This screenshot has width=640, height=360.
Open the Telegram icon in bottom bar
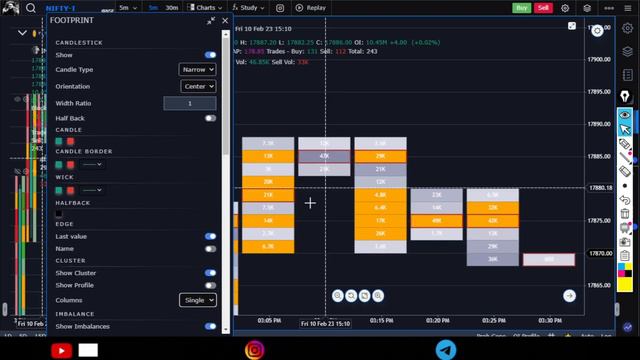coord(446,350)
